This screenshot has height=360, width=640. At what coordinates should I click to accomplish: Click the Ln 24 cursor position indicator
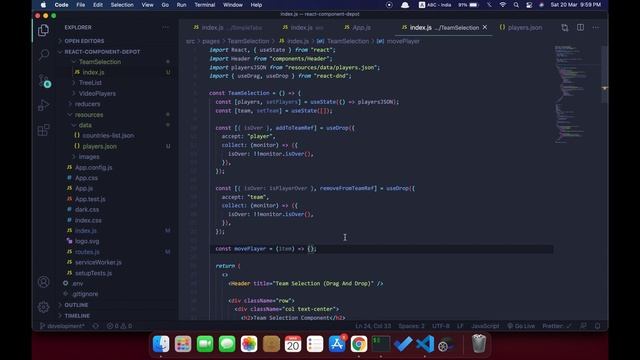[373, 326]
